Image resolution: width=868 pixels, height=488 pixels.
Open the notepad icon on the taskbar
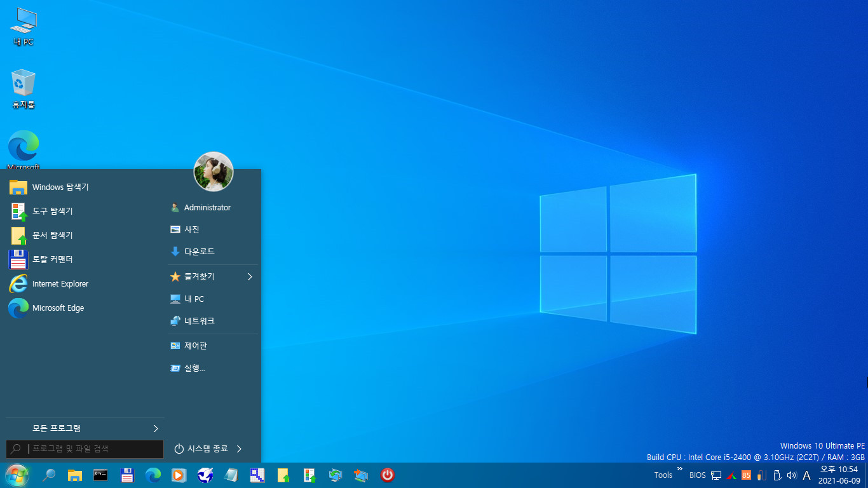(x=231, y=475)
